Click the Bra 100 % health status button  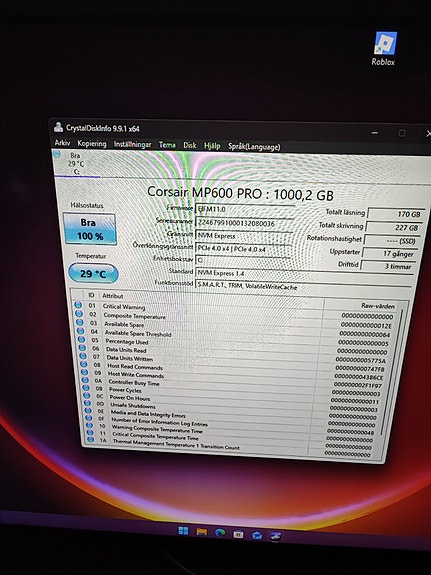[x=90, y=229]
